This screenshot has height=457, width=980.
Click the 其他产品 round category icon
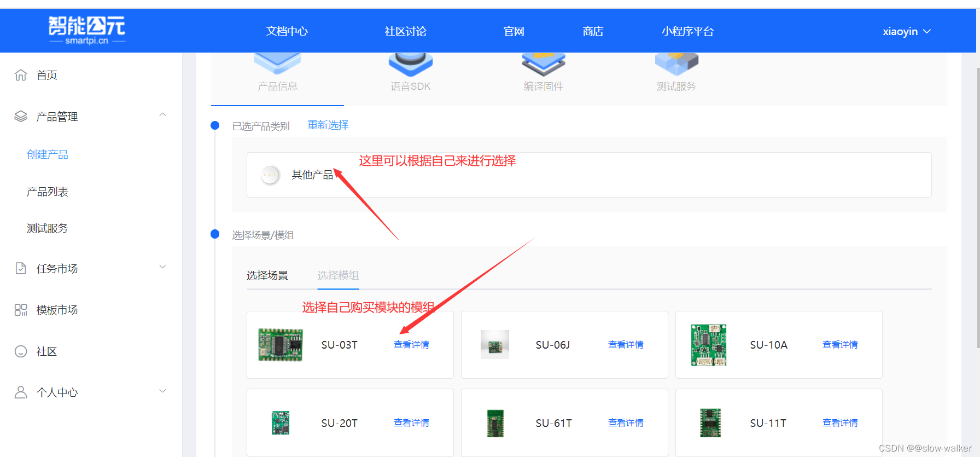point(270,175)
